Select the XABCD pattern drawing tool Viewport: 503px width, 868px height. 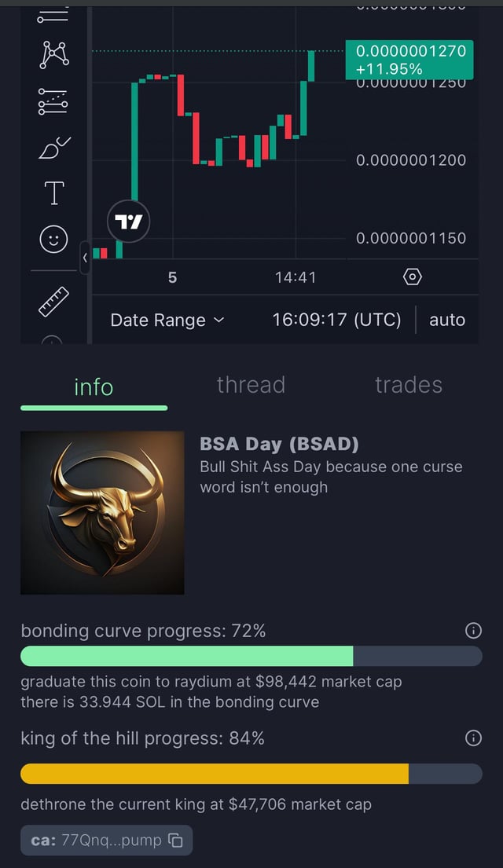53,53
